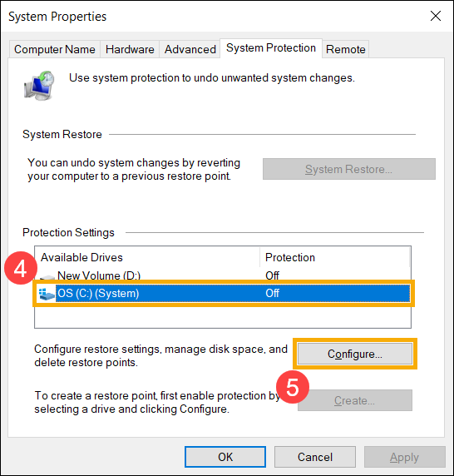454x476 pixels.
Task: Switch to the Computer Name tab
Action: (x=55, y=49)
